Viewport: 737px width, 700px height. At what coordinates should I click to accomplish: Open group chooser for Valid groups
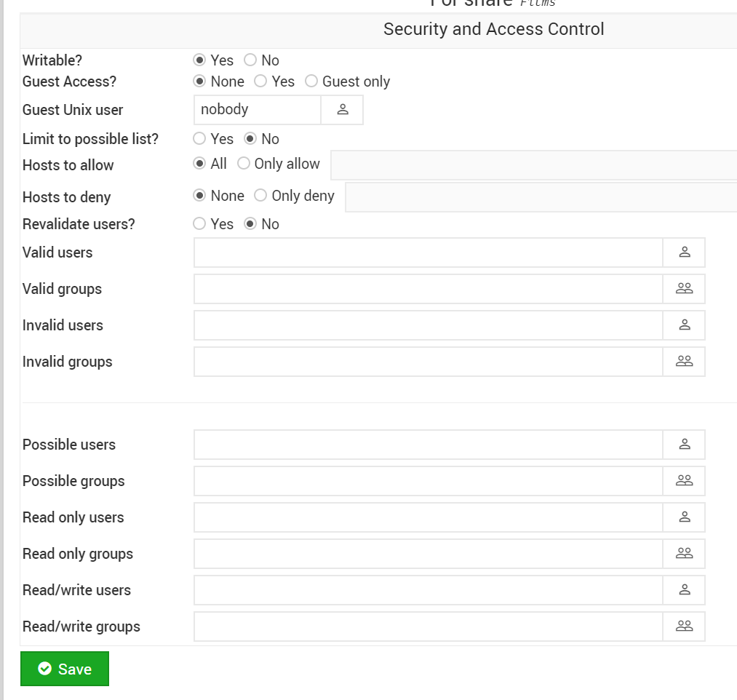pos(684,289)
